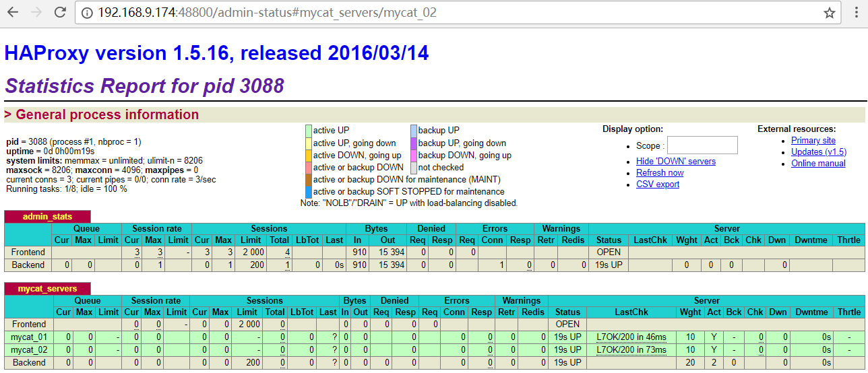Open Primary site external link
Image resolution: width=868 pixels, height=373 pixels.
(x=813, y=140)
